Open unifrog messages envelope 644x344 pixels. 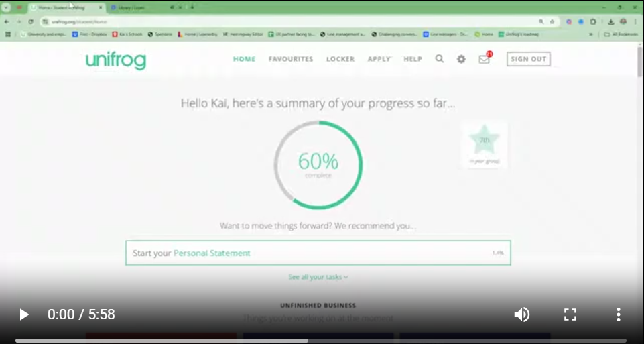pos(485,59)
